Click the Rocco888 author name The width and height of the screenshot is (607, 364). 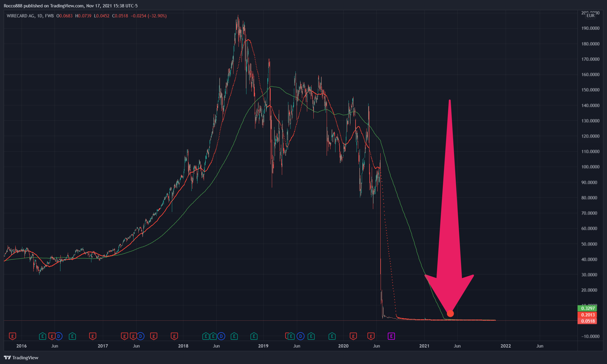13,6
